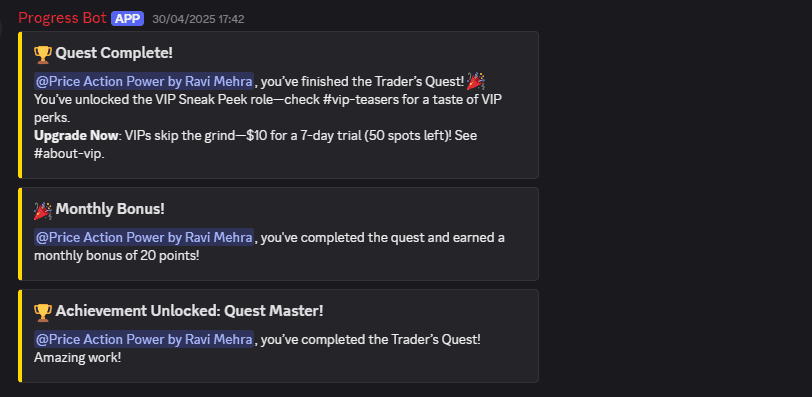Screen dimensions: 812x397
Task: Click the yellow side bar of the Quest Complete embed
Action: (20, 105)
